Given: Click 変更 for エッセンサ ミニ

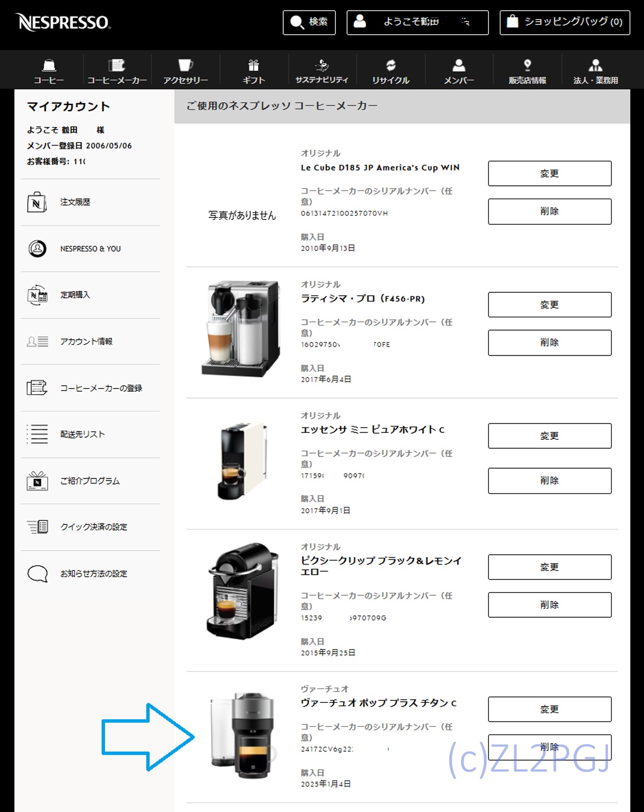Looking at the screenshot, I should click(x=550, y=436).
